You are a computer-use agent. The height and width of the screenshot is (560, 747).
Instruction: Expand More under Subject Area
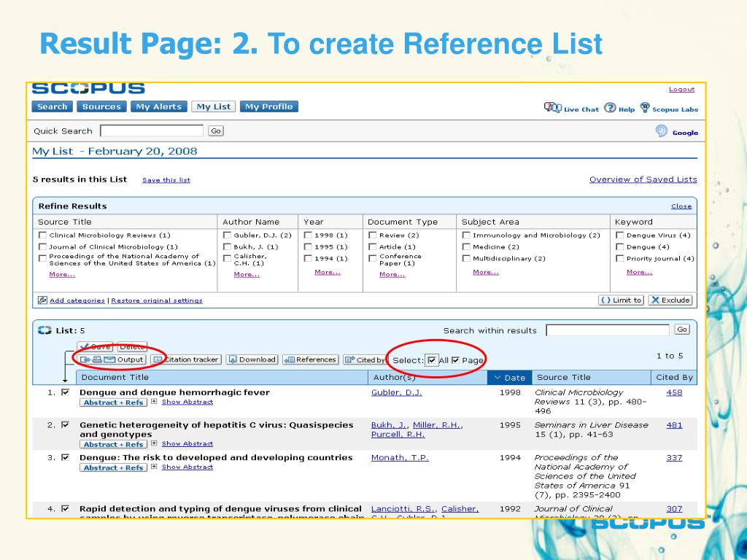485,272
